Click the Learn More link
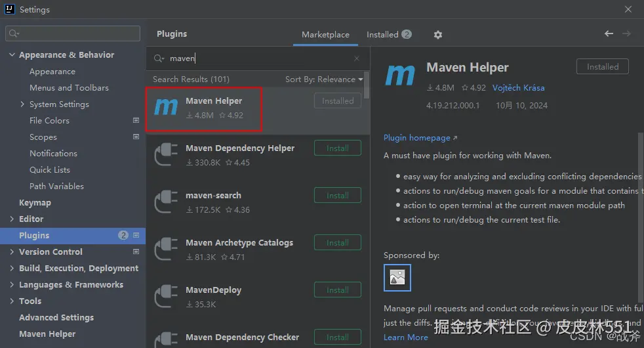The height and width of the screenshot is (348, 644). (x=406, y=337)
